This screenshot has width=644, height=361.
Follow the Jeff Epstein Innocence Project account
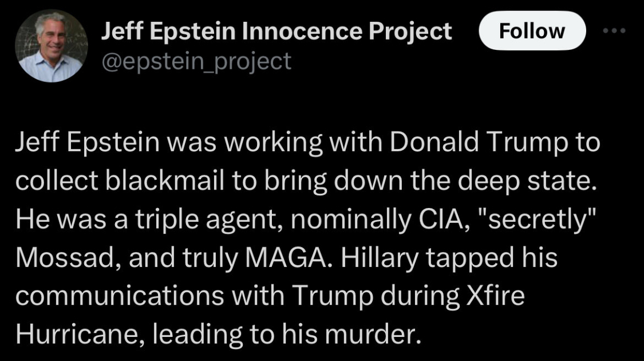[x=532, y=31]
